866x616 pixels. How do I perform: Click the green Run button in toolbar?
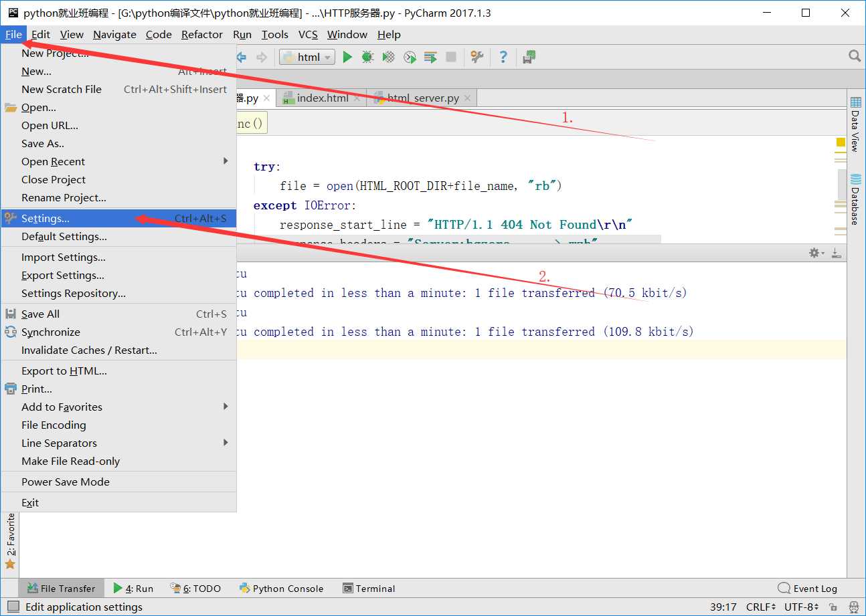tap(347, 58)
